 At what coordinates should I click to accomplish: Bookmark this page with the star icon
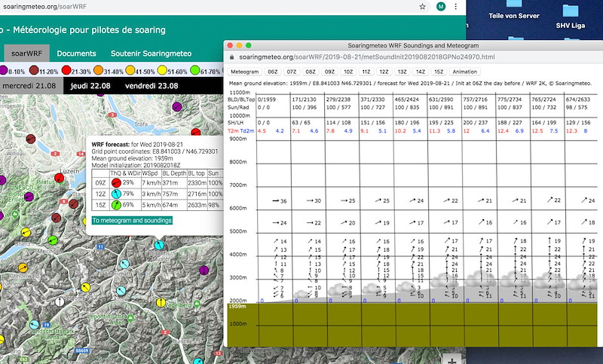422,6
